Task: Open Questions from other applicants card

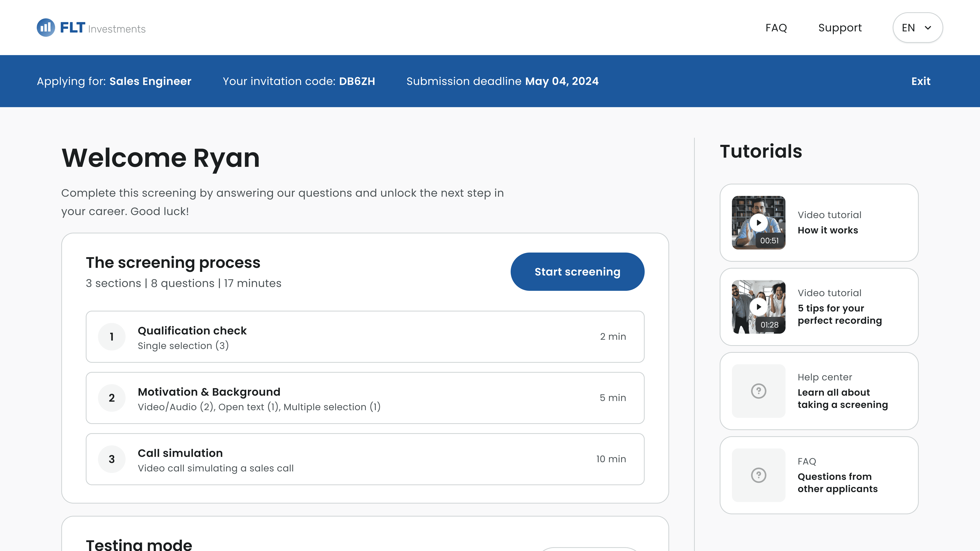Action: click(837, 483)
